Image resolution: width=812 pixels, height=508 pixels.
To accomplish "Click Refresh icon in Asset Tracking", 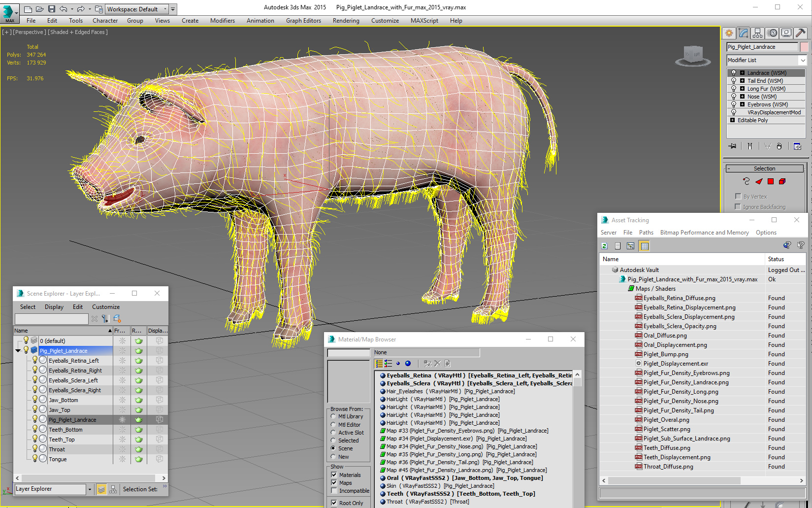I will tap(605, 246).
